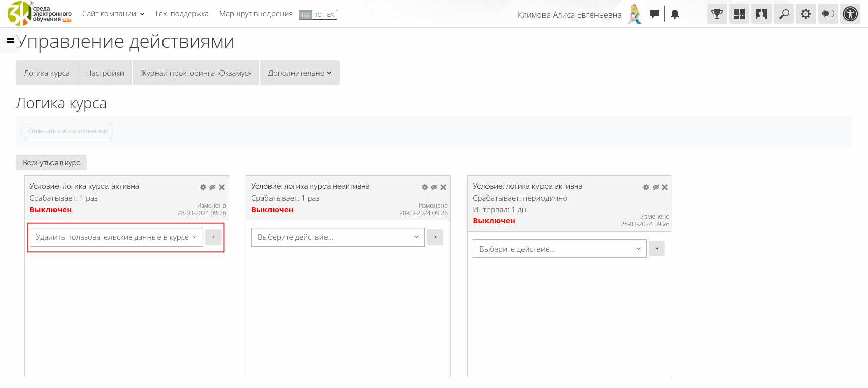Click the notification bell icon
Viewport: 868px width, 388px height.
tap(675, 14)
